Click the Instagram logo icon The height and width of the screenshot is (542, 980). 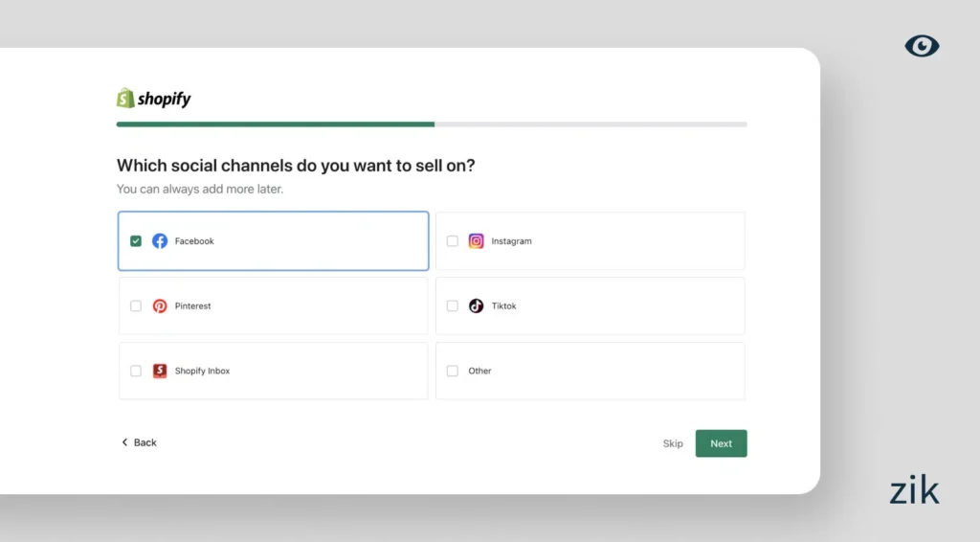click(x=476, y=241)
